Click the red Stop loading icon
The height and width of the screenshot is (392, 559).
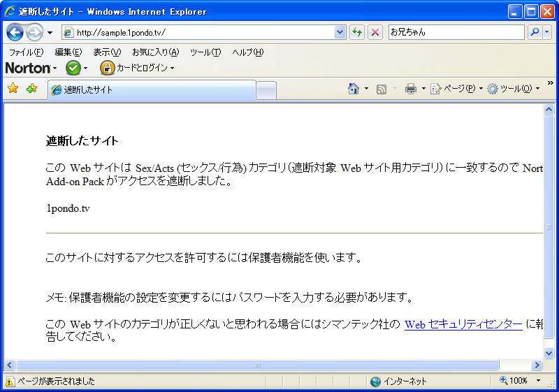click(375, 32)
